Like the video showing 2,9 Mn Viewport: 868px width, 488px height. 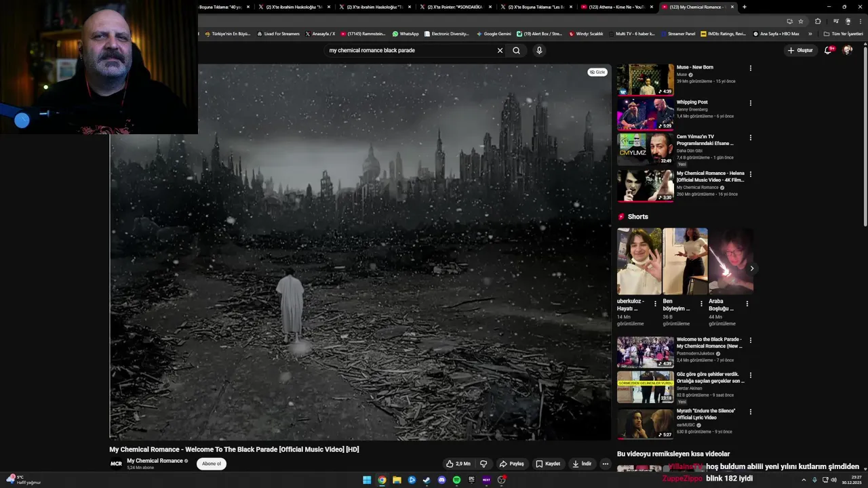tap(458, 464)
